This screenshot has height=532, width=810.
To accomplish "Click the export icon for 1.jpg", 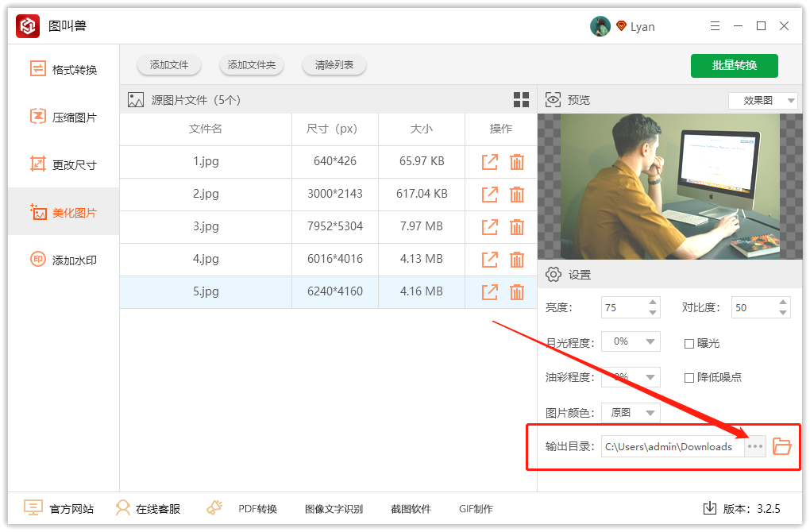I will click(x=490, y=161).
